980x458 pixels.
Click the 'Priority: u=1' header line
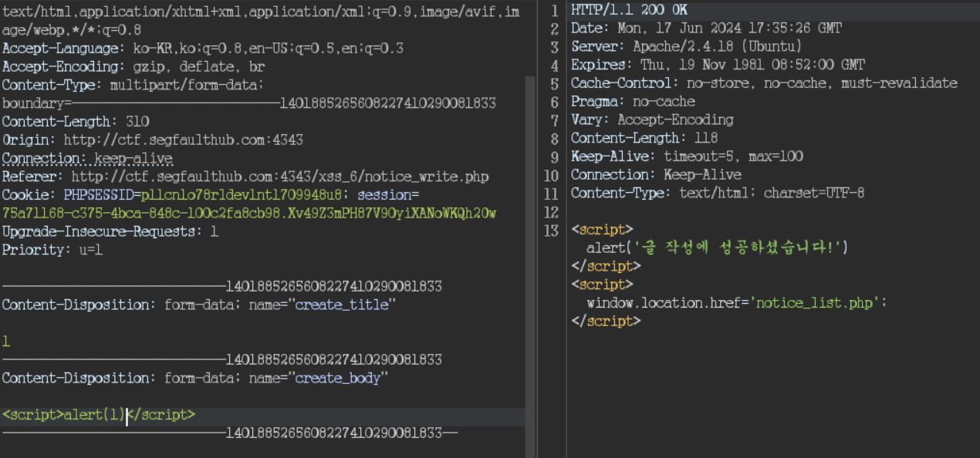pyautogui.click(x=52, y=251)
